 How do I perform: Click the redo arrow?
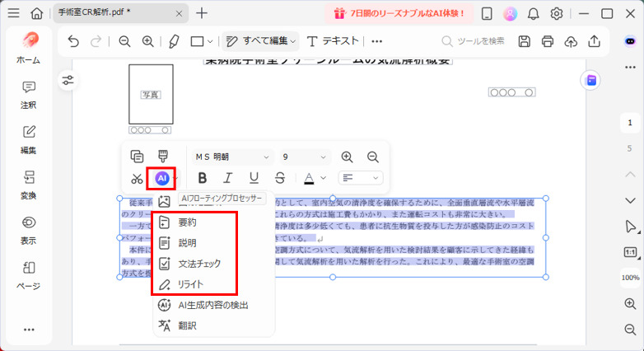click(96, 41)
